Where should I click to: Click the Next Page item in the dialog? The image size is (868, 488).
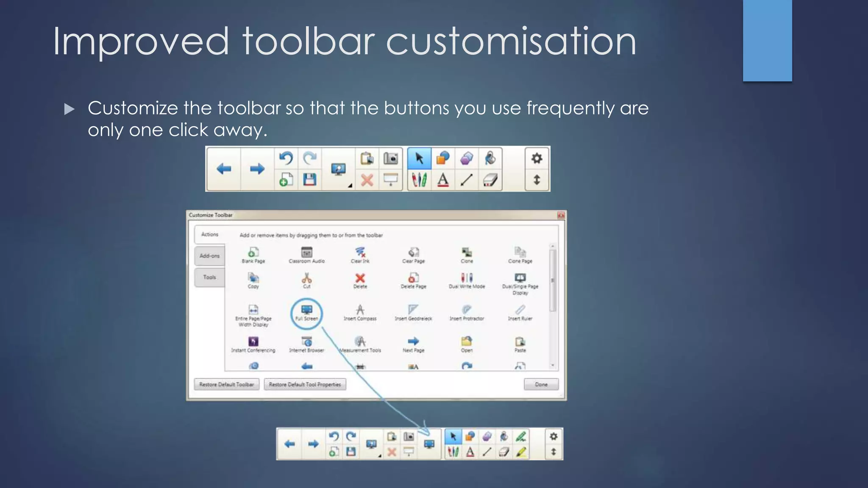(x=414, y=345)
